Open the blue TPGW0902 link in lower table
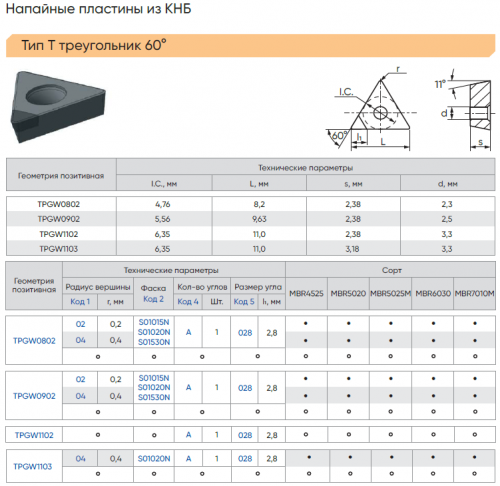 click(x=34, y=396)
